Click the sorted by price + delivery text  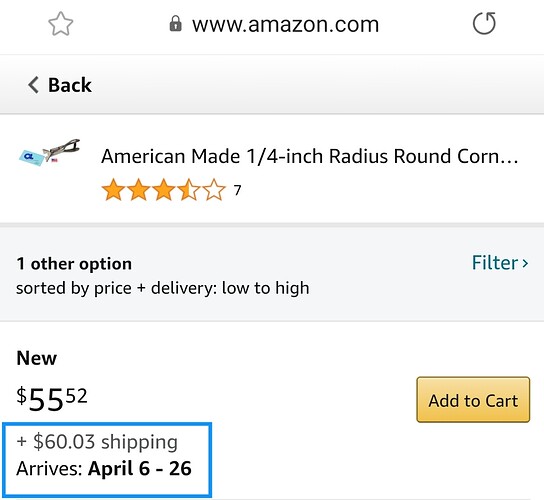point(162,288)
